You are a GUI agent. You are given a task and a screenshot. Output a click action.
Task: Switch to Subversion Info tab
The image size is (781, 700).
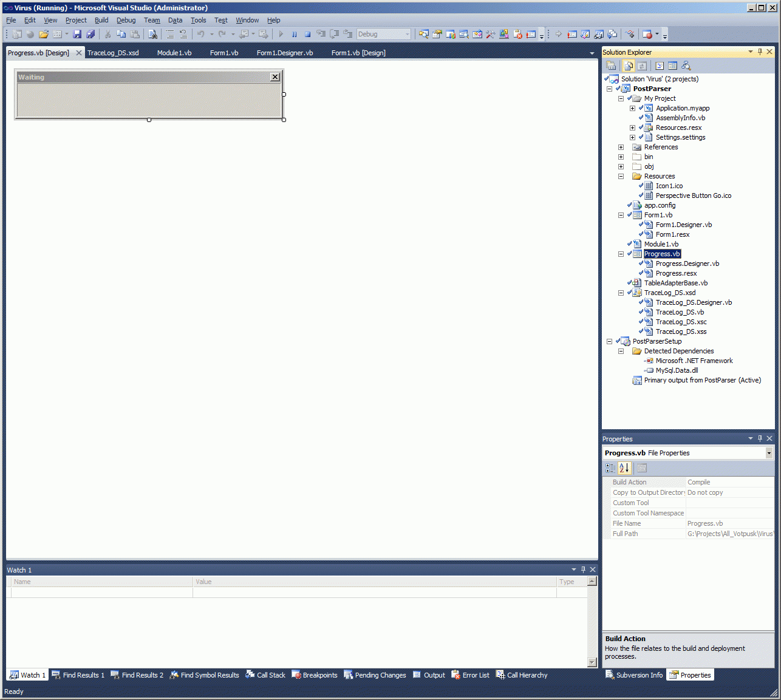click(634, 675)
